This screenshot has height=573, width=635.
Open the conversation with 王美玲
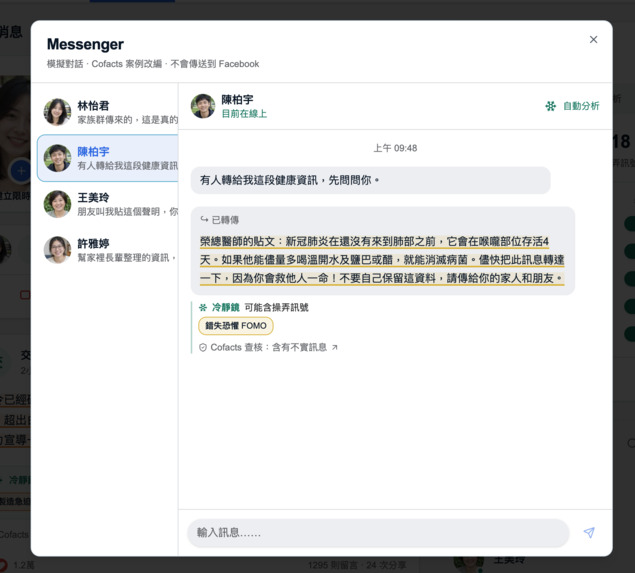pyautogui.click(x=107, y=204)
